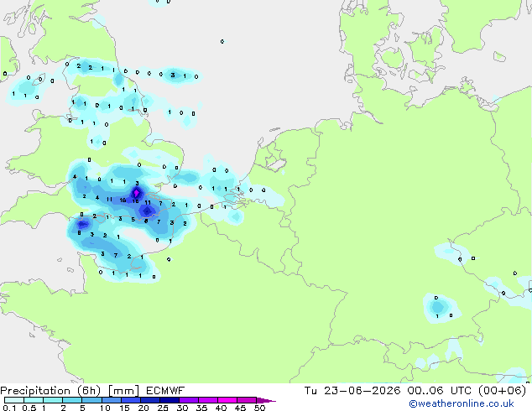Pick the 1–2 mm legend color box
The width and height of the screenshot is (532, 411).
click(53, 400)
